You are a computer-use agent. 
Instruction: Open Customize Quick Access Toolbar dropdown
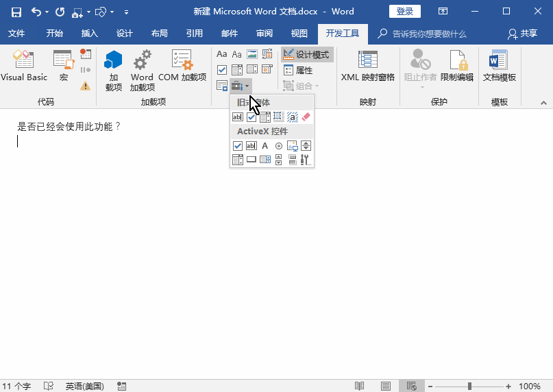[x=126, y=12]
